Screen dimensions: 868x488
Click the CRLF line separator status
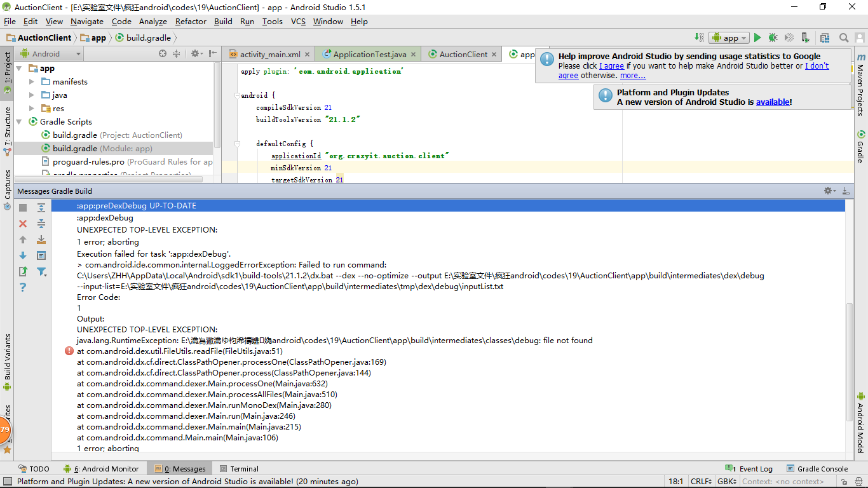[702, 482]
